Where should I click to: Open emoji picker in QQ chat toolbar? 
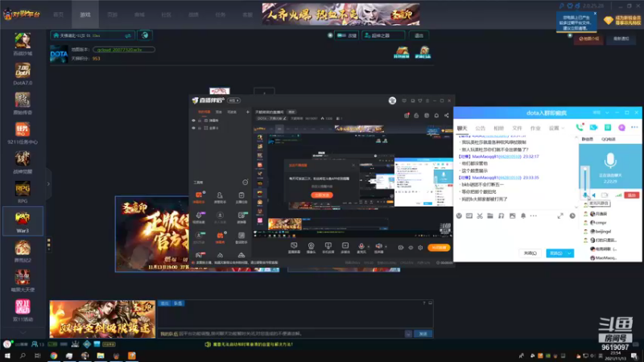[x=459, y=216]
